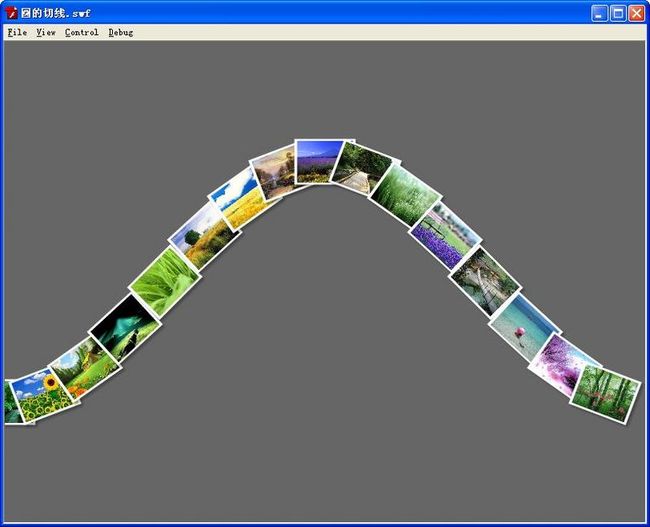Select the turquoise water pink buoy photo
This screenshot has height=527, width=650.
pos(524,328)
